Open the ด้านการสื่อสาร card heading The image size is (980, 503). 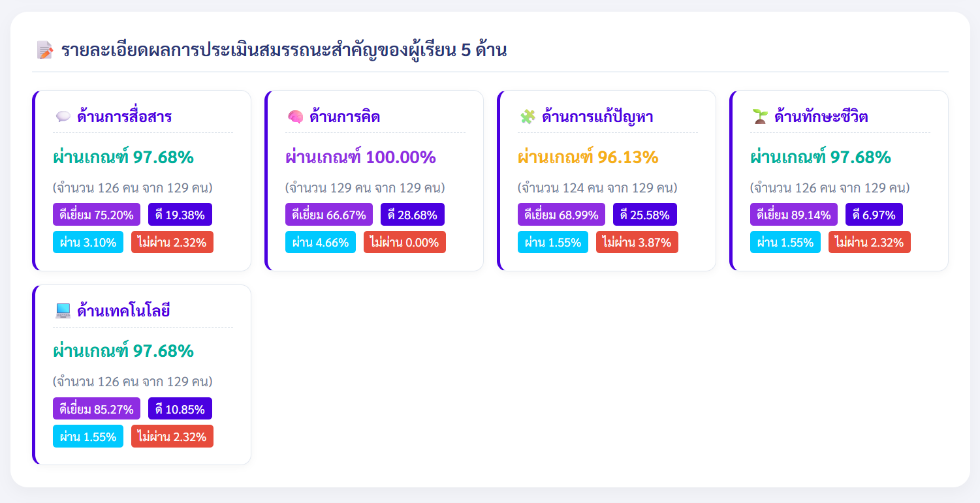tap(125, 117)
